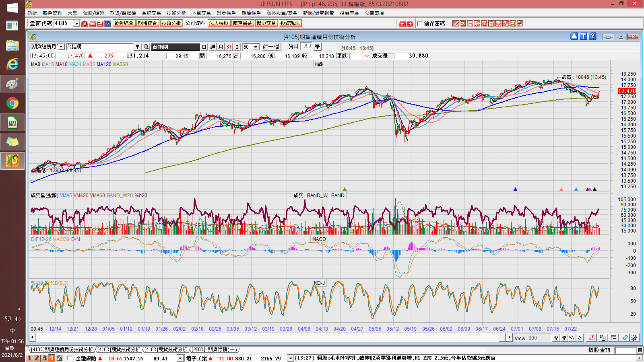Viewport: 644px width, 362px height.
Task: Click the 期權綜合 button
Action: 148,23
